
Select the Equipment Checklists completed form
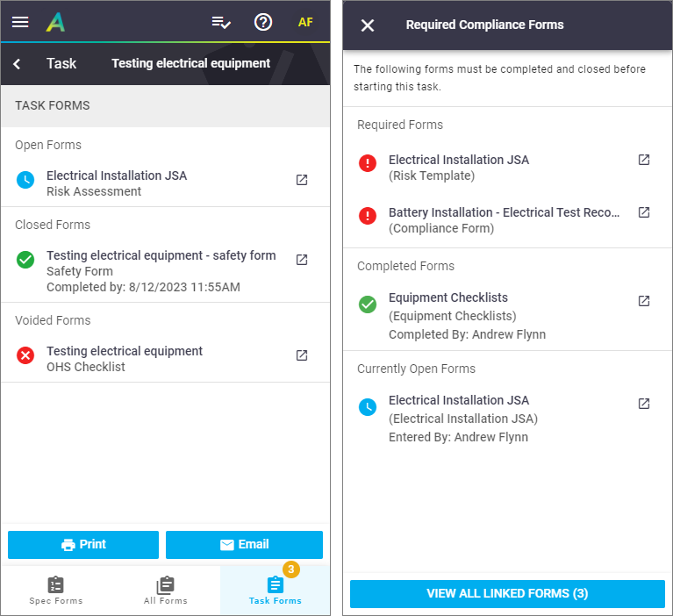[507, 316]
